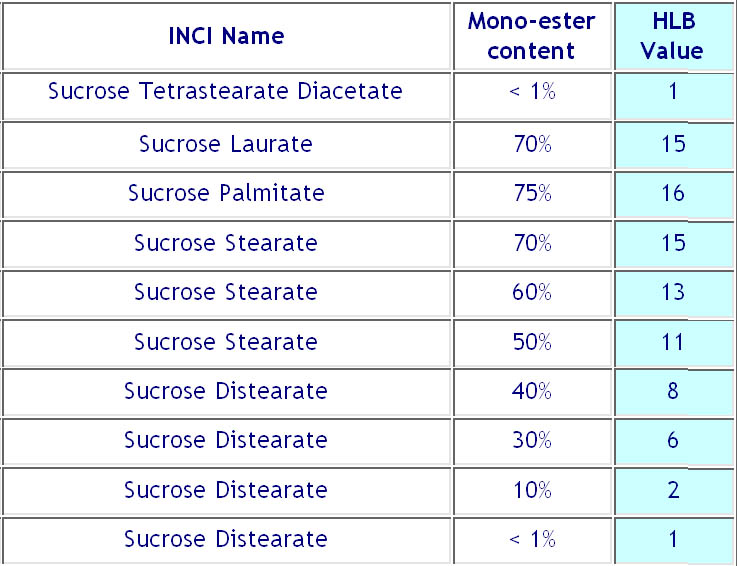Click the 75% mono-ester content cell
Screen dimensions: 737x566
tap(531, 193)
